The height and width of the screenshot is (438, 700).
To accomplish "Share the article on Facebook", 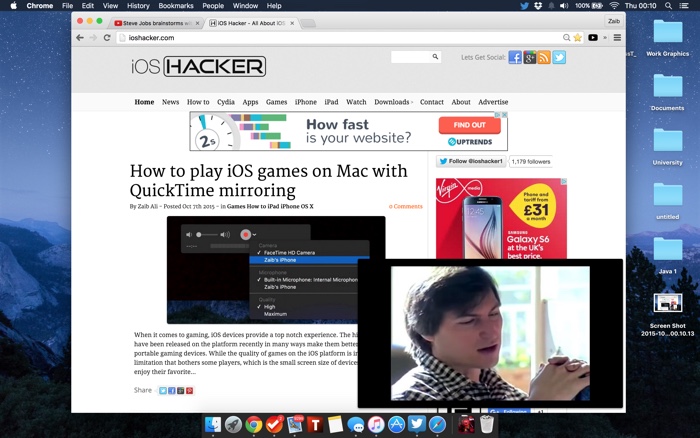I will 172,391.
